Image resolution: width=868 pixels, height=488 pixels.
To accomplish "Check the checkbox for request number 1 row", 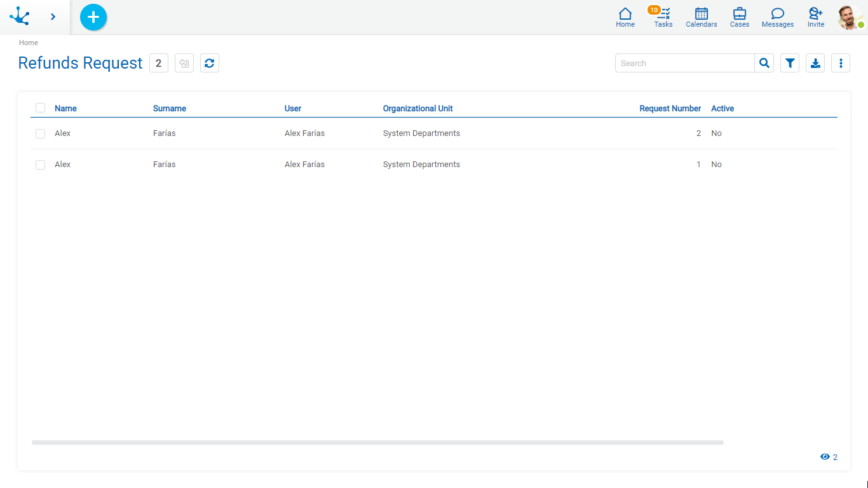I will pyautogui.click(x=41, y=165).
